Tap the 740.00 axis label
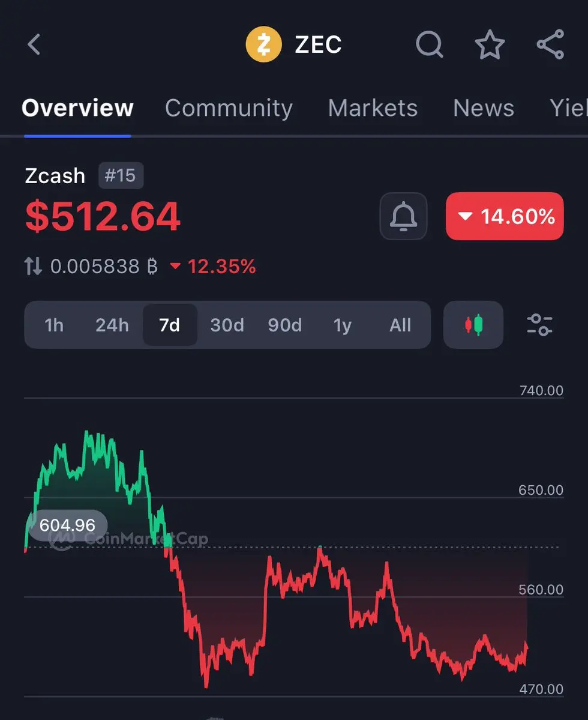 [x=541, y=390]
